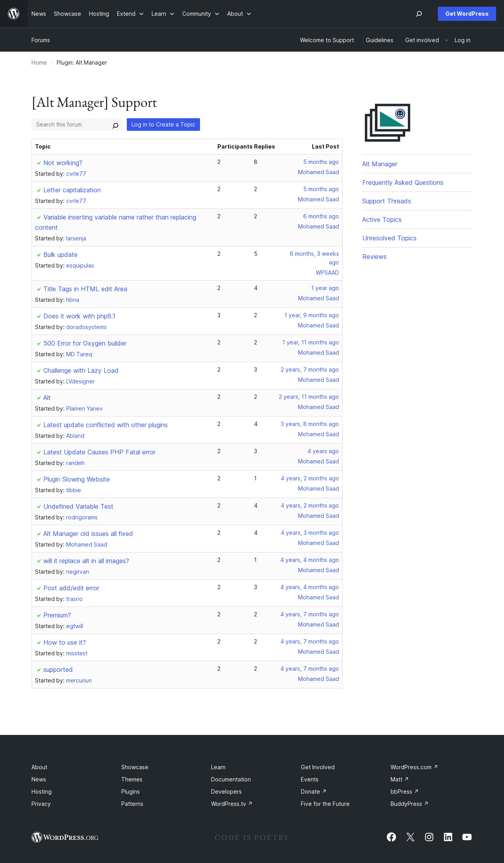Focus the Search this forum field
504x863 pixels.
coord(71,125)
